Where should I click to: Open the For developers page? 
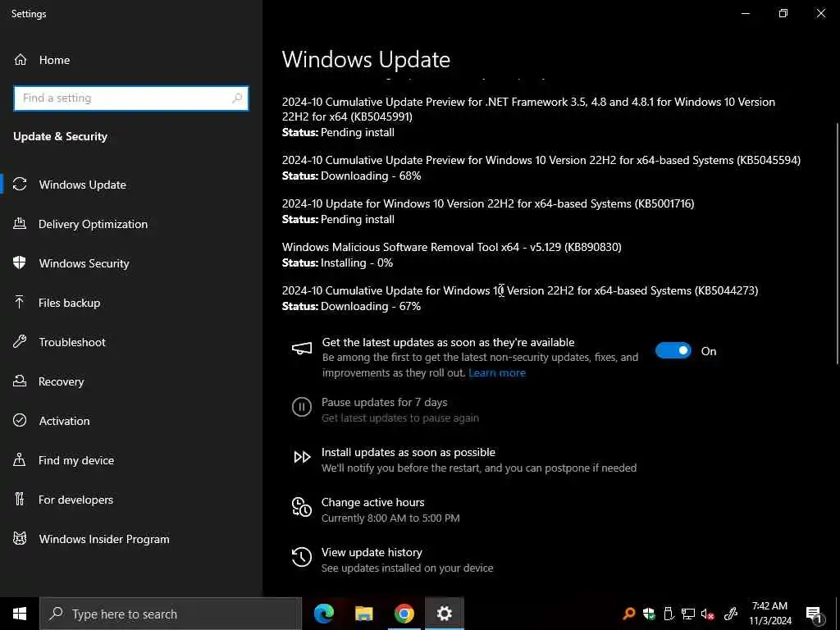75,500
